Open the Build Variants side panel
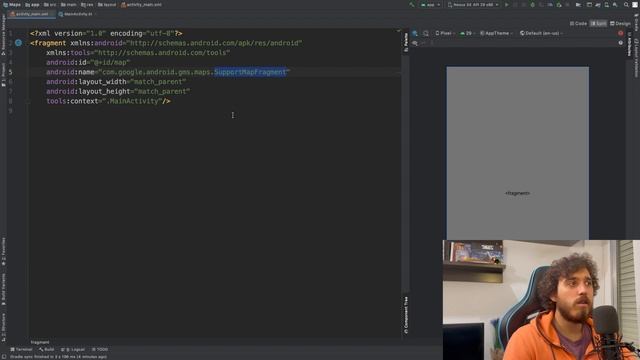This screenshot has height=360, width=640. (3, 290)
